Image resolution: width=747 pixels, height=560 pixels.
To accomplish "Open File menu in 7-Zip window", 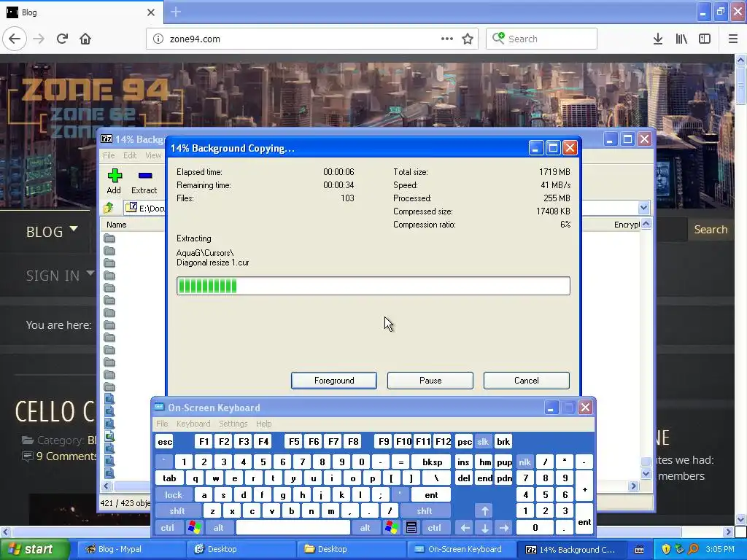I will [109, 155].
